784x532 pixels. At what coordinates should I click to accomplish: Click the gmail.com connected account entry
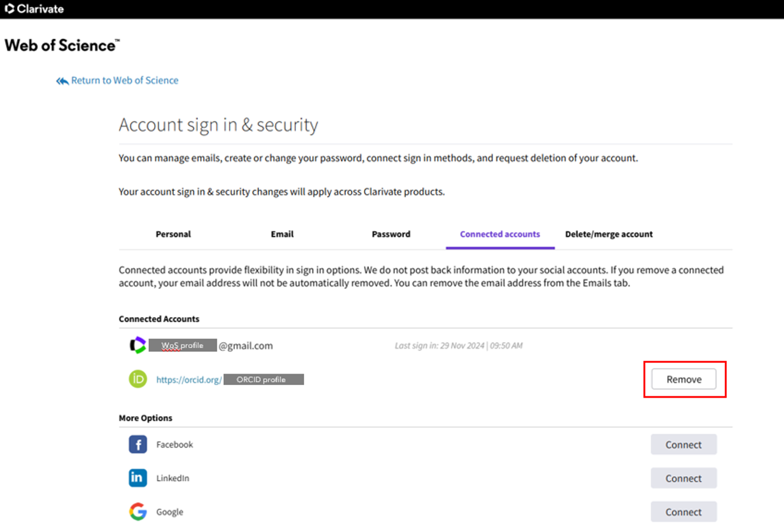[x=245, y=346]
